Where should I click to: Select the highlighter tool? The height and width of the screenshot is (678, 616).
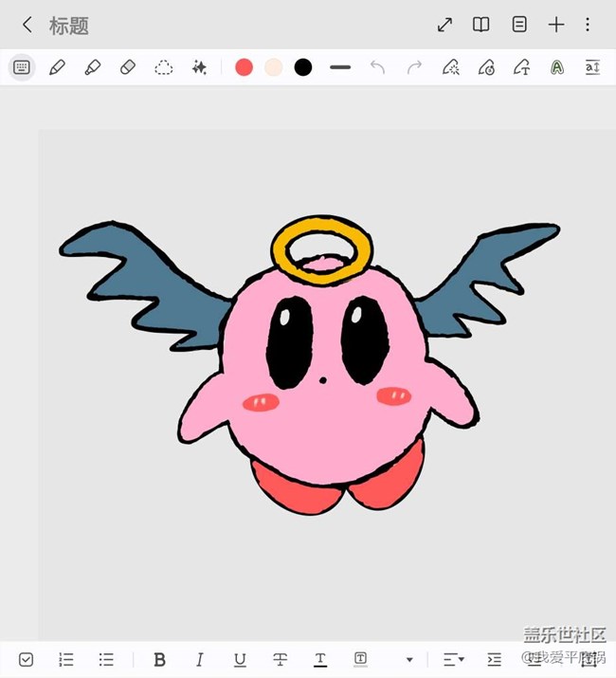click(x=93, y=67)
